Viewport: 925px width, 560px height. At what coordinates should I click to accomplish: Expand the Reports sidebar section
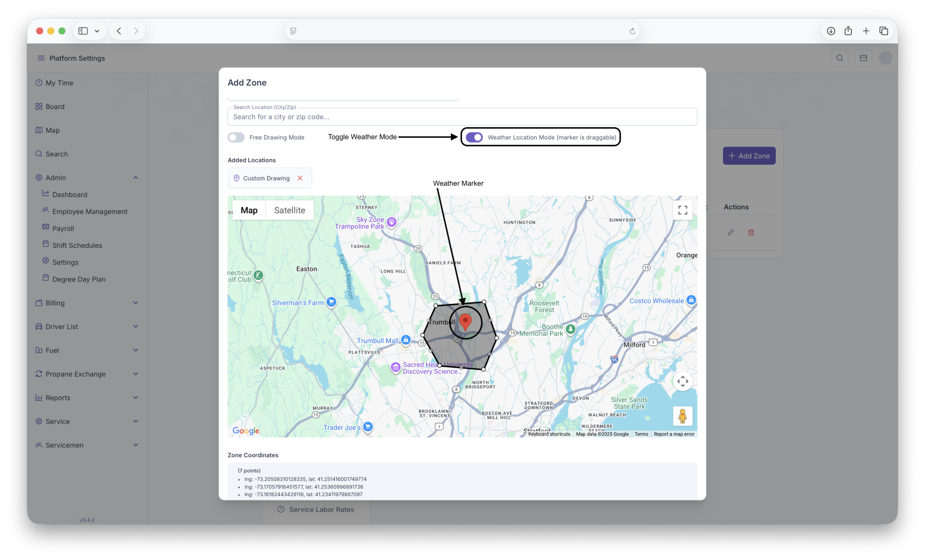[135, 398]
